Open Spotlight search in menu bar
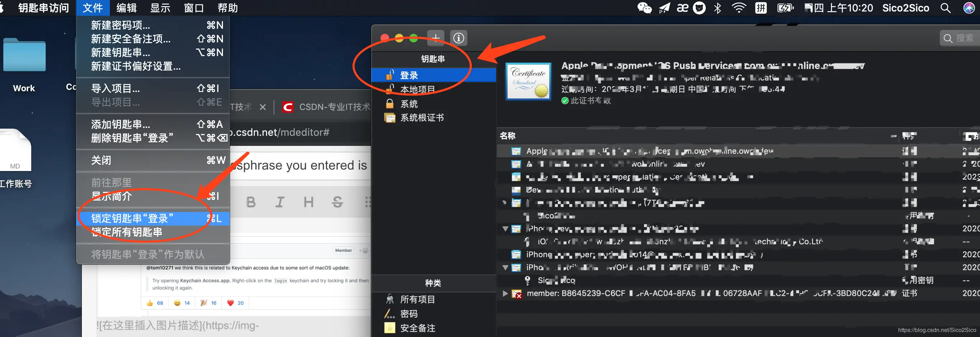This screenshot has height=337, width=980. tap(946, 8)
